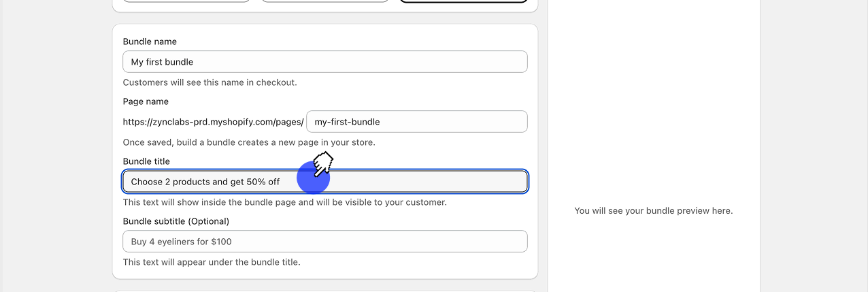
Task: Click the Bundle name input field
Action: click(x=324, y=62)
